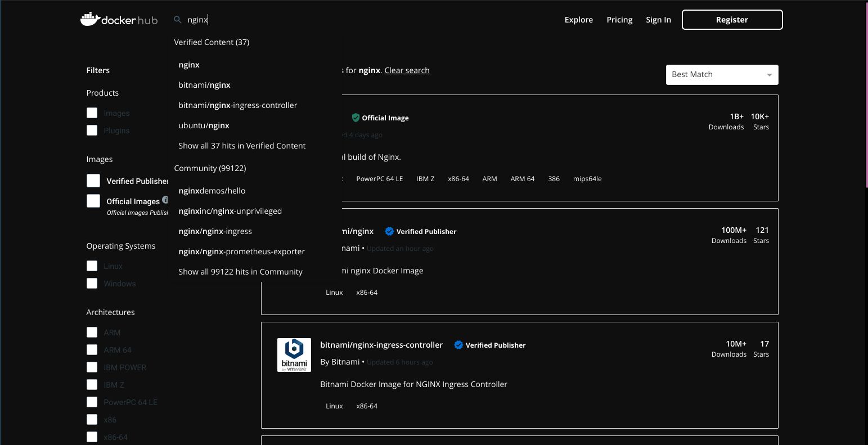This screenshot has width=868, height=445.
Task: Click the Verified Publisher badge on bitnami/nginx-ingress-controller
Action: point(458,345)
